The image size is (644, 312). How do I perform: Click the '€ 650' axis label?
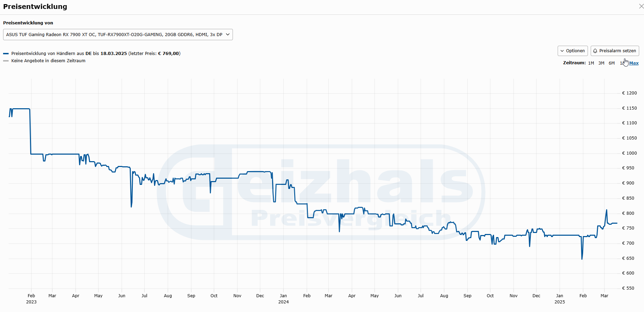click(628, 258)
